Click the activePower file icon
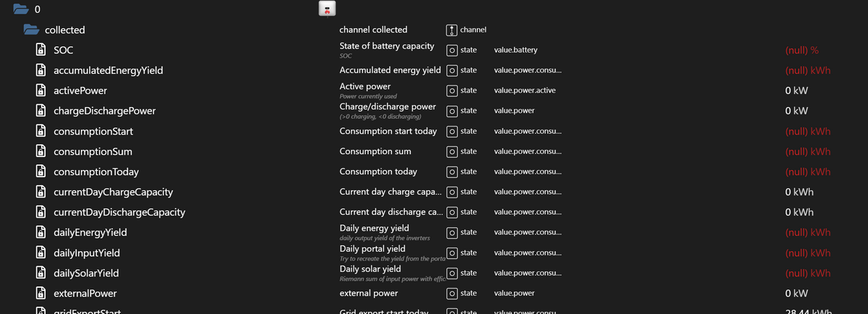Image resolution: width=868 pixels, height=314 pixels. pyautogui.click(x=42, y=91)
